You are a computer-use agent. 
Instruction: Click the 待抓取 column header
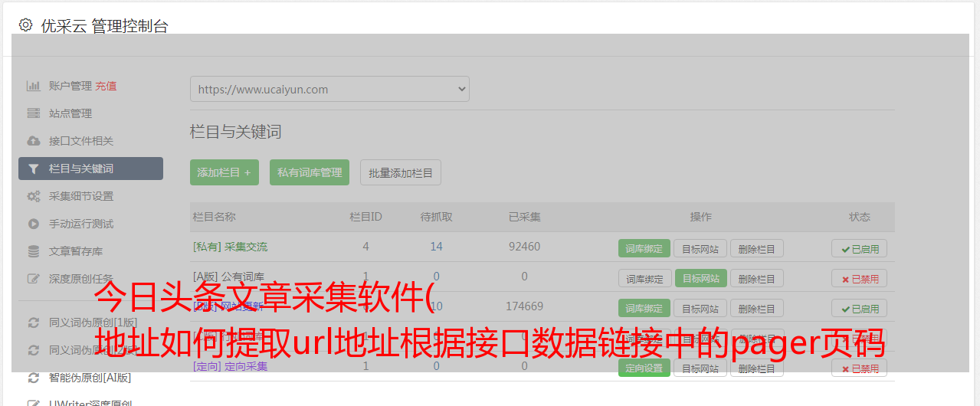[x=436, y=217]
